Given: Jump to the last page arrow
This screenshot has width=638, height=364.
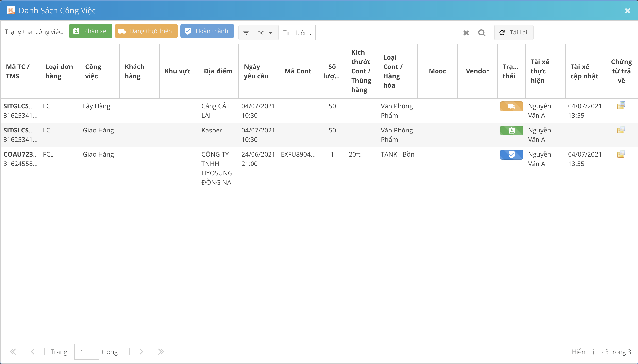Looking at the screenshot, I should 161,352.
